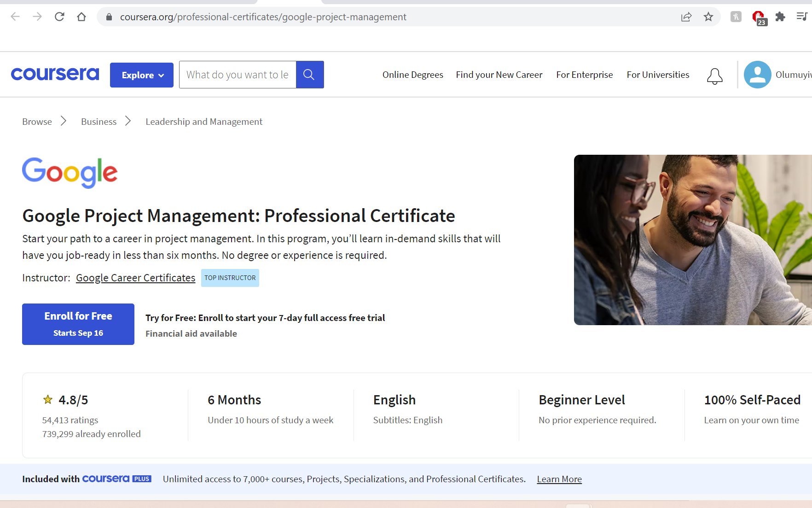Click the browser forward arrow

pos(37,17)
